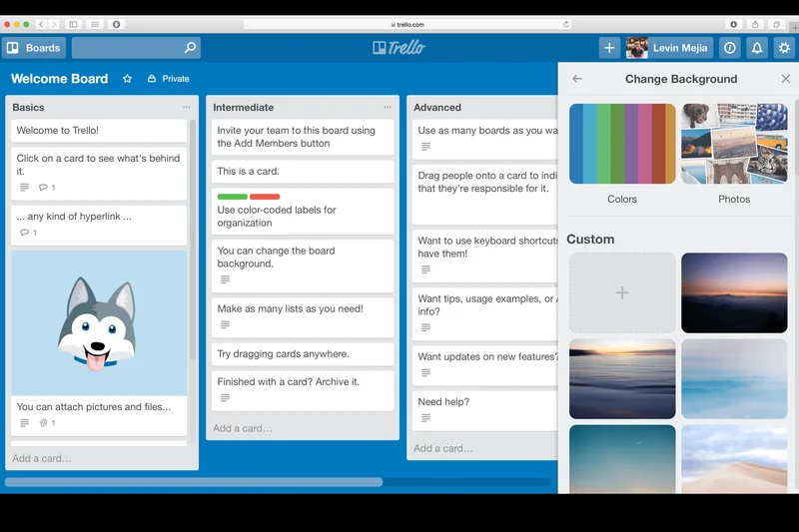Open the husky picture card image
Image resolution: width=799 pixels, height=532 pixels.
tap(99, 322)
